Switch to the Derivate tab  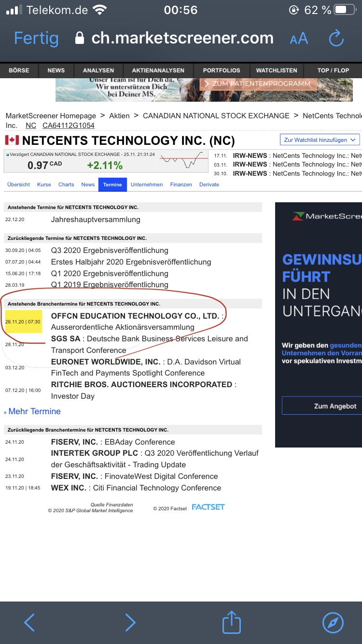209,184
